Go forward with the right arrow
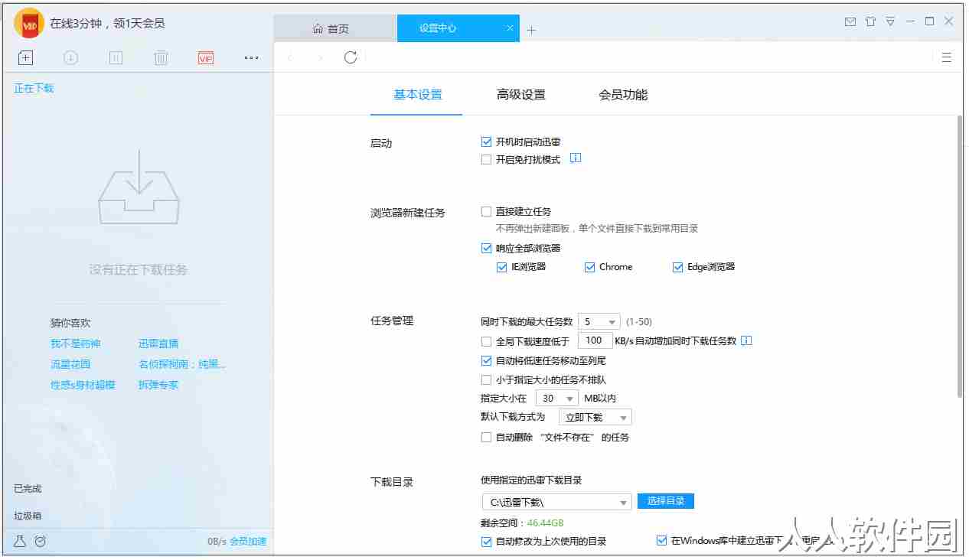969x560 pixels. (320, 57)
